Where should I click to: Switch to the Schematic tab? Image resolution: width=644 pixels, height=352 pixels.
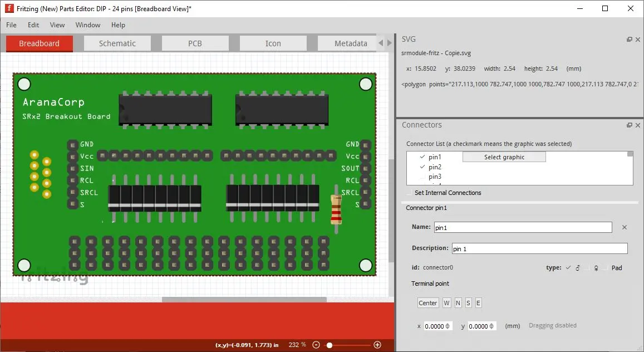click(x=117, y=43)
